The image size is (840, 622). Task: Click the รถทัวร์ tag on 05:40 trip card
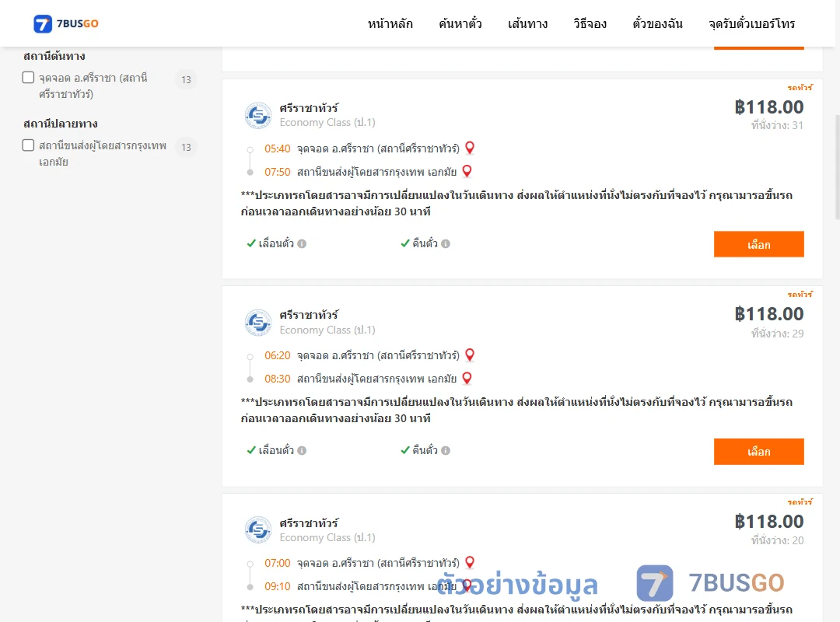(x=800, y=87)
